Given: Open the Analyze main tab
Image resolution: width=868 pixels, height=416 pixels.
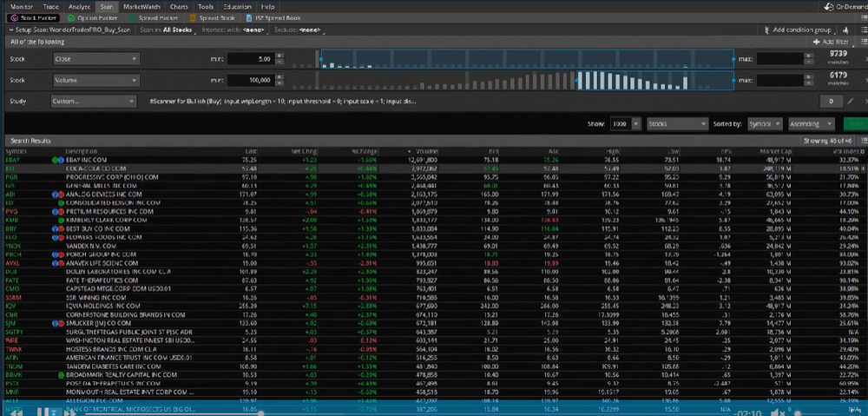Looking at the screenshot, I should coord(79,7).
